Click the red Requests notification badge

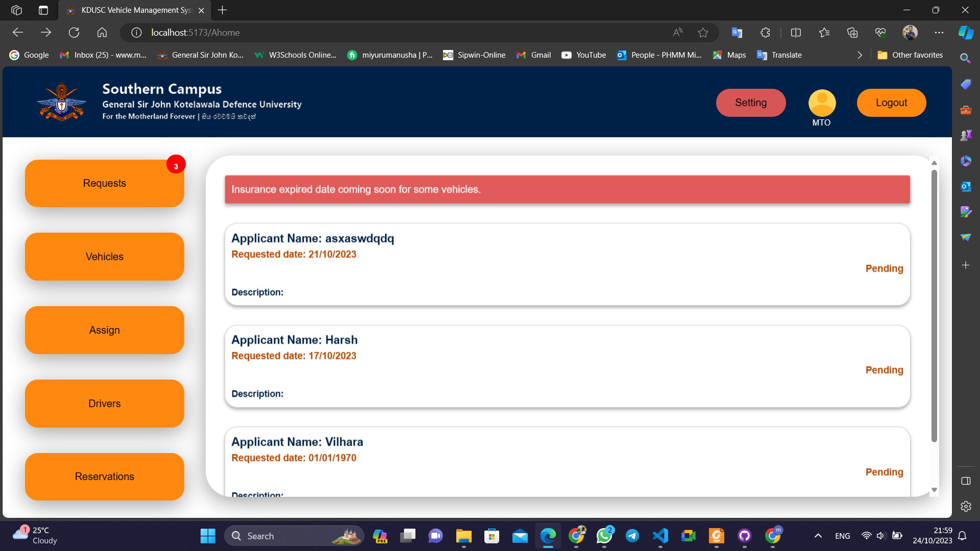pyautogui.click(x=176, y=165)
